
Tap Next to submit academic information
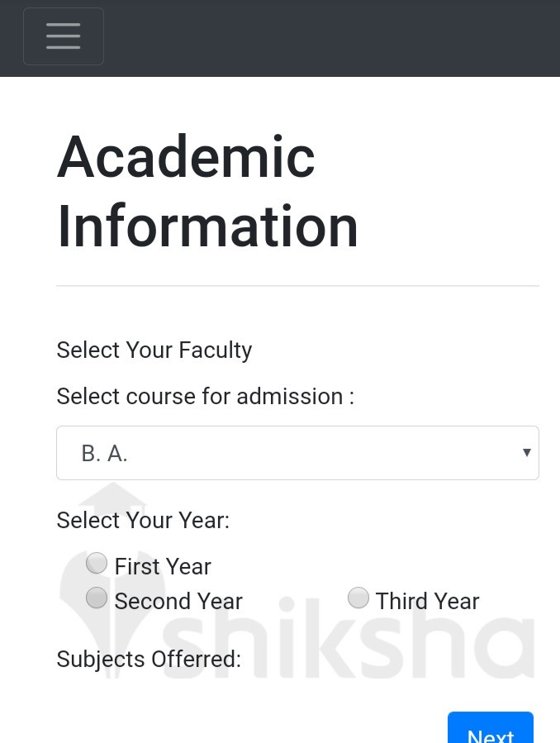491,731
